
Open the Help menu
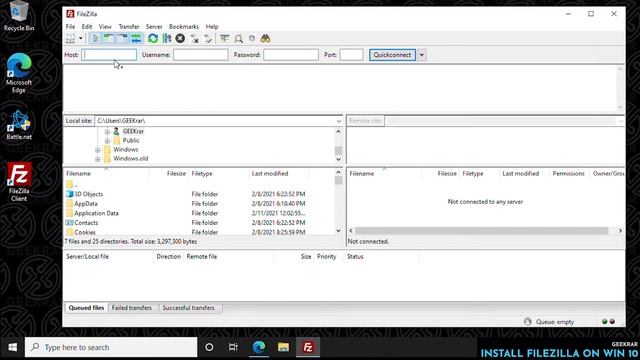[211, 27]
